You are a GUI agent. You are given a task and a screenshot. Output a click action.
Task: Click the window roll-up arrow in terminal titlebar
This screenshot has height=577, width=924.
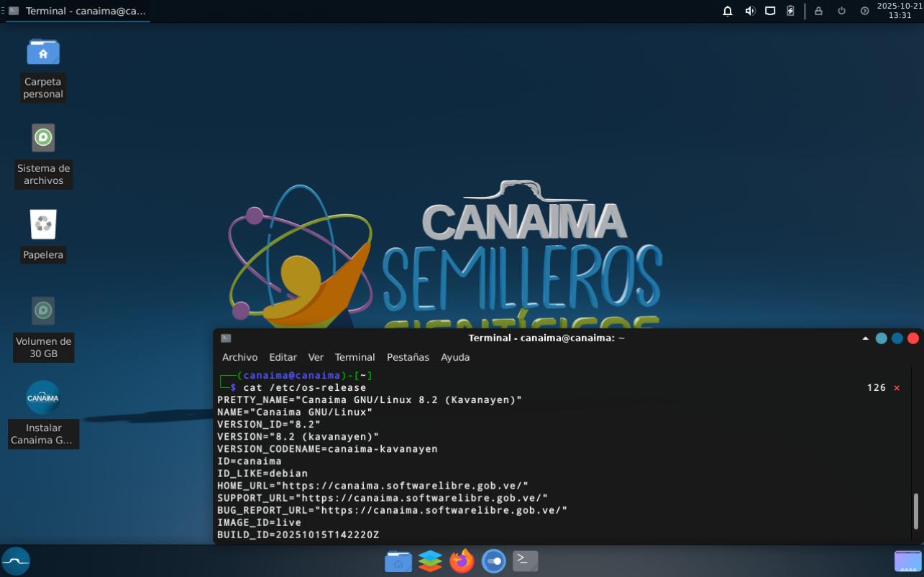[865, 338]
